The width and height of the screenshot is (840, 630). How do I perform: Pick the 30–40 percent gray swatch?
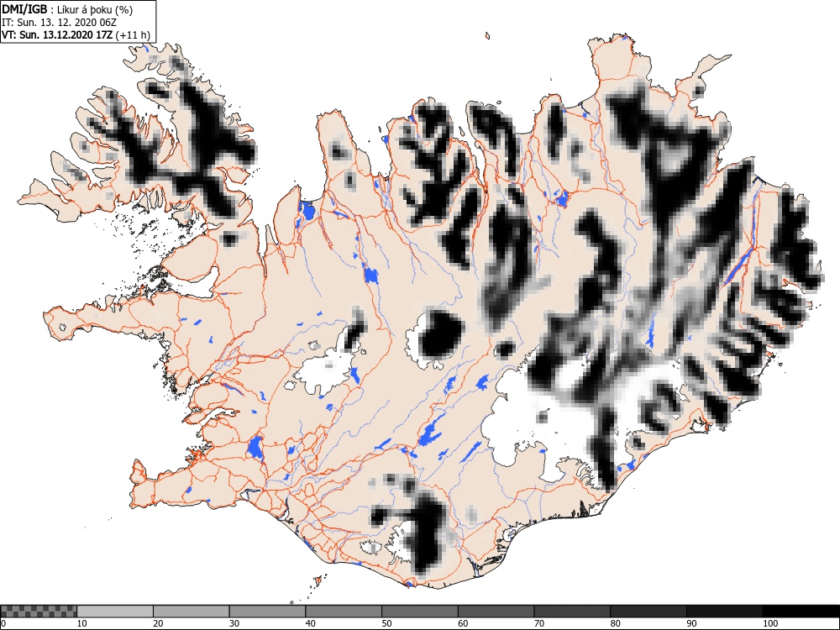pos(267,612)
